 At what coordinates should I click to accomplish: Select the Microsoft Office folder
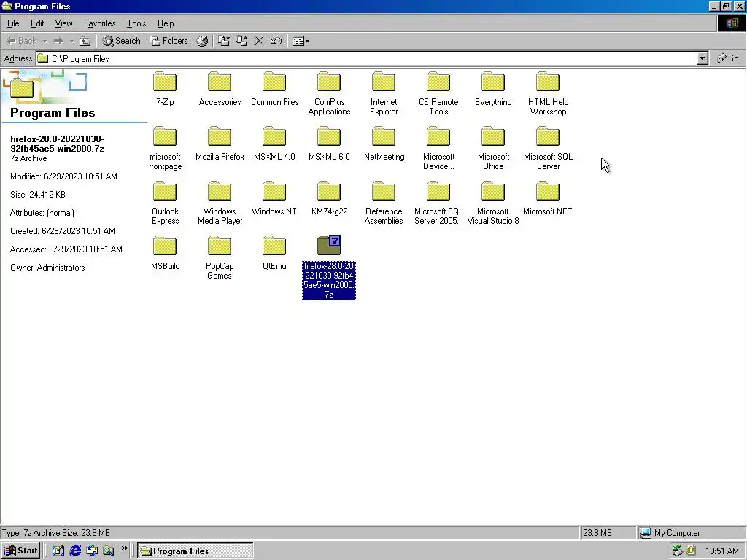[x=493, y=149]
